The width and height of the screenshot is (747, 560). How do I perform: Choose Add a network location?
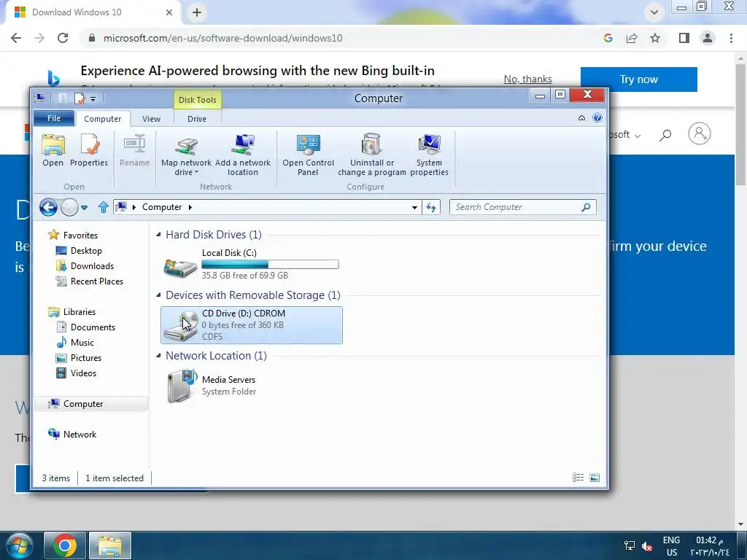pyautogui.click(x=242, y=155)
